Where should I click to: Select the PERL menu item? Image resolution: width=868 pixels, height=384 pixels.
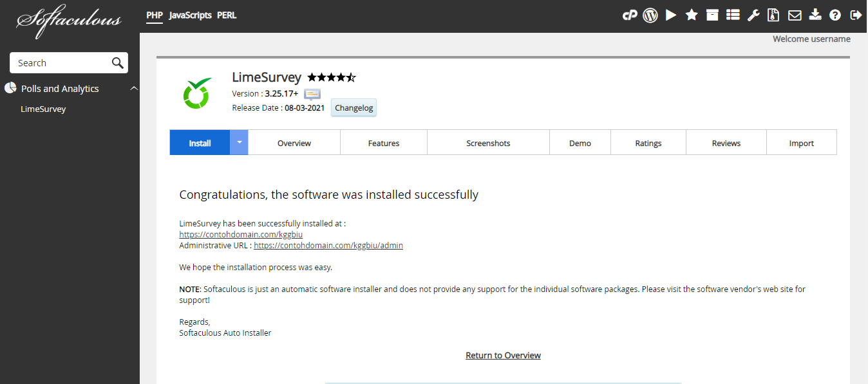click(x=227, y=15)
